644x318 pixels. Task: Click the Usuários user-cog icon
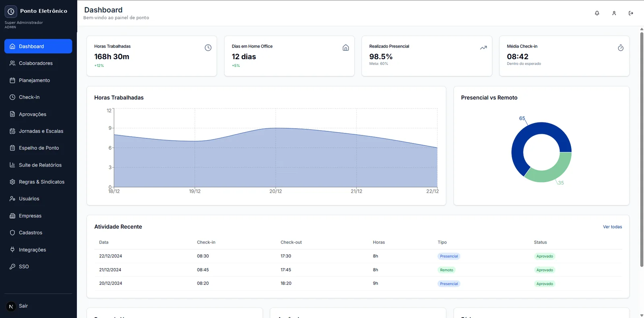[12, 199]
